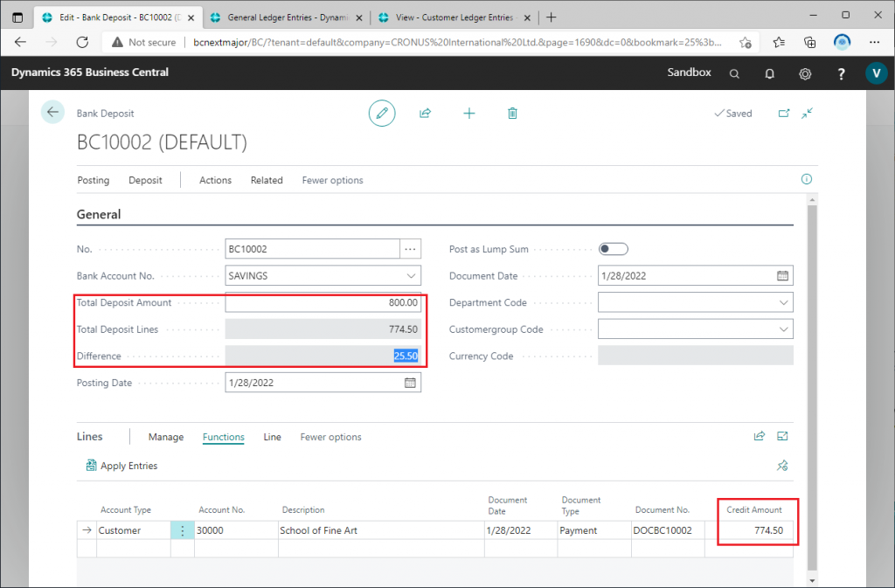The image size is (895, 588).
Task: Open settings gear in Business Central header
Action: 805,73
